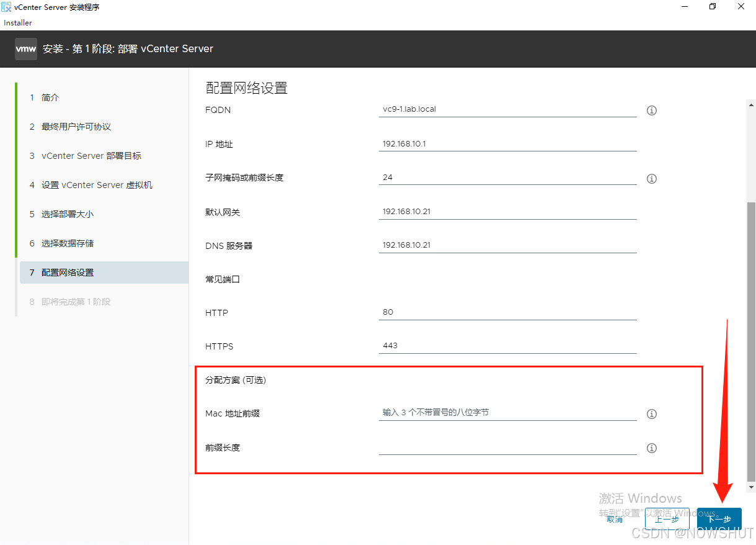Click the vmw logo in the header
The image size is (756, 545).
coord(26,48)
